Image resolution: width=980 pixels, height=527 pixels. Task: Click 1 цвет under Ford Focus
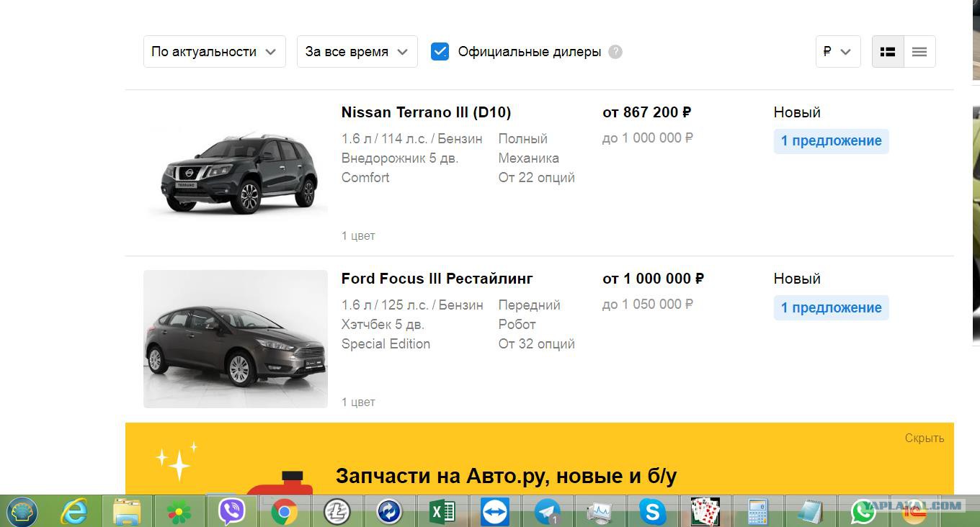[358, 402]
